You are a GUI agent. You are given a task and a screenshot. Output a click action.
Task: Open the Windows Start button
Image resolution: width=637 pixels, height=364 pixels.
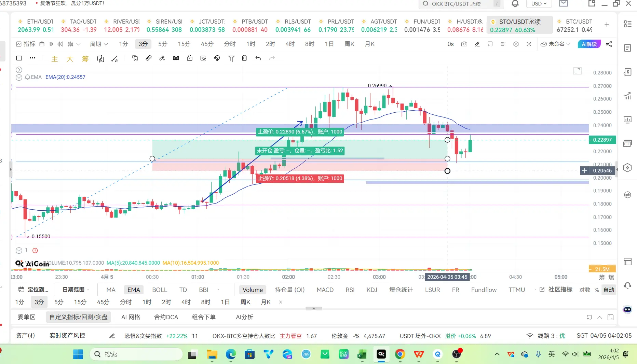pyautogui.click(x=78, y=354)
